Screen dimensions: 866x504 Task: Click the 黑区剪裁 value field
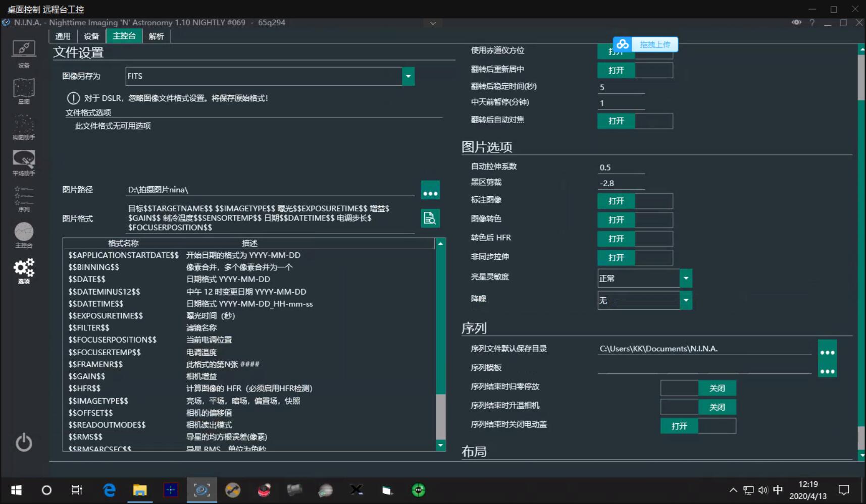pos(621,183)
